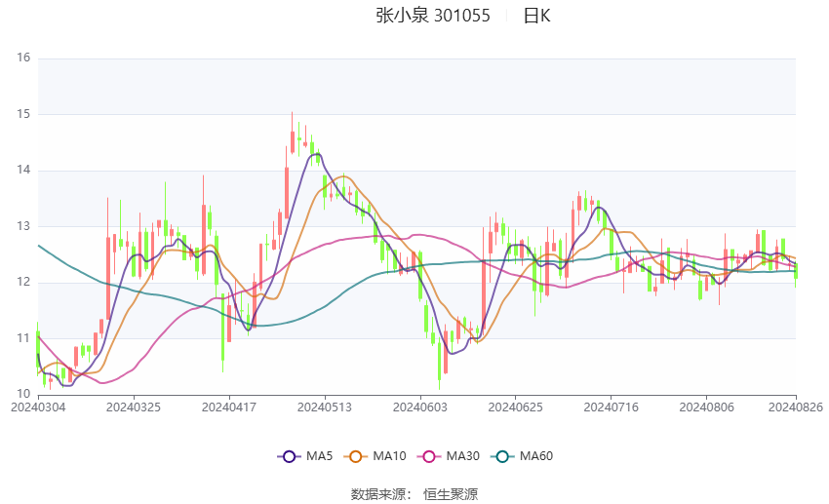Click the 20240716 date axis label
The image size is (829, 504).
[x=612, y=407]
